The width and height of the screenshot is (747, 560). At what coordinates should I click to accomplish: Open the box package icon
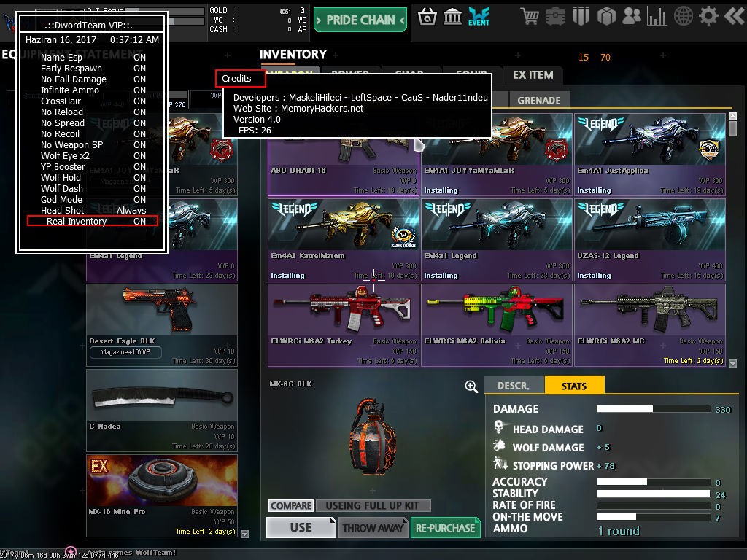(x=606, y=17)
